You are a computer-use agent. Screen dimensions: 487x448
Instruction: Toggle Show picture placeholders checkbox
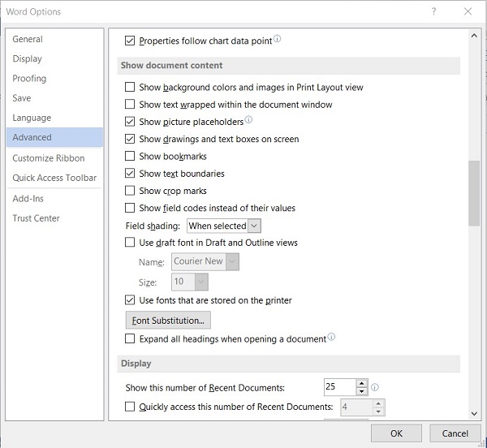click(x=130, y=122)
